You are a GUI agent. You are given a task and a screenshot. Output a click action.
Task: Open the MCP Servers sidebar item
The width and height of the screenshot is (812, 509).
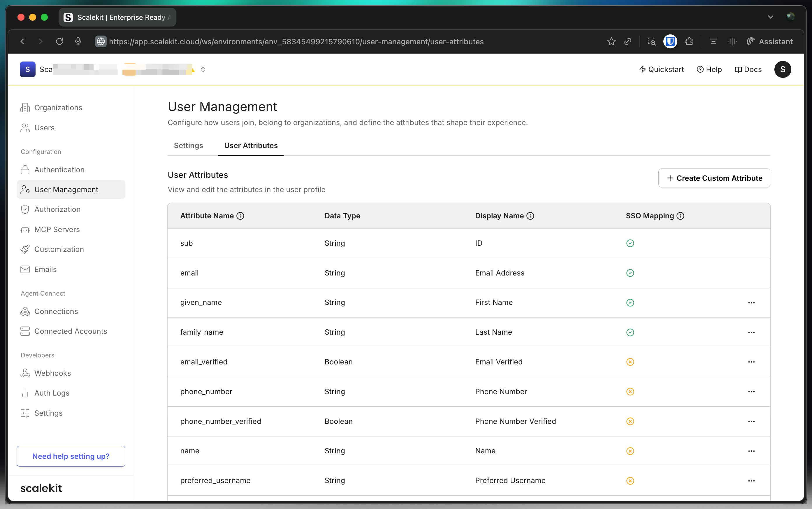pos(57,229)
